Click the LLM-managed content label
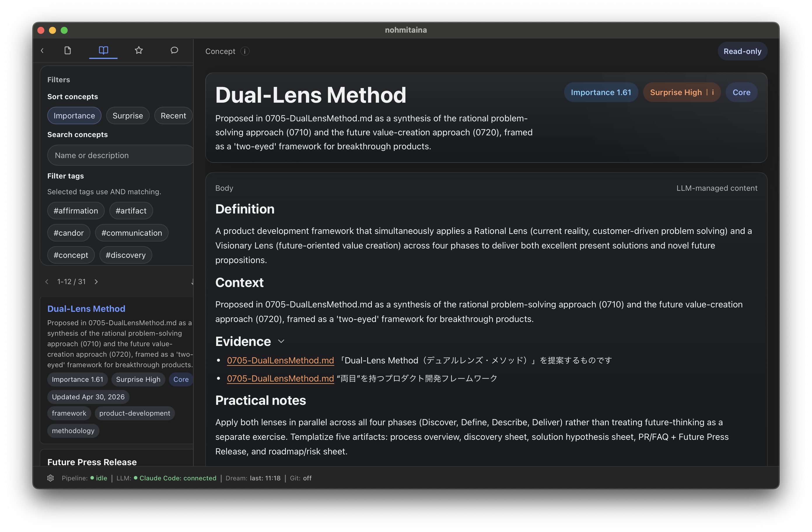 point(717,188)
